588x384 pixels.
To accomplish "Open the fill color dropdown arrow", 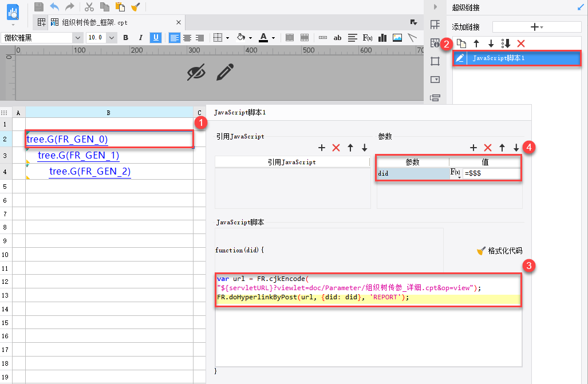I will point(251,38).
